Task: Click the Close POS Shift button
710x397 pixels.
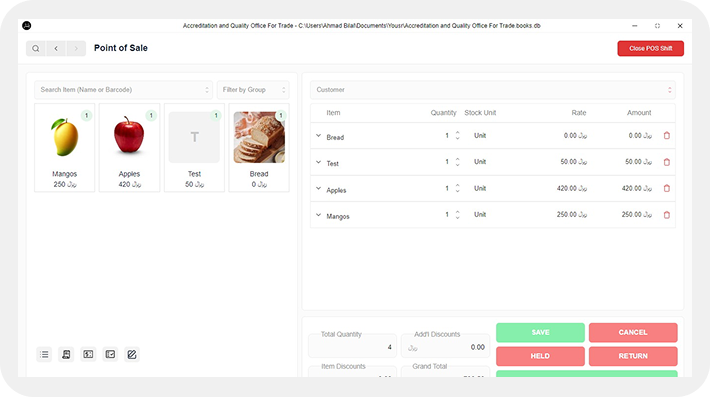Action: pos(651,48)
